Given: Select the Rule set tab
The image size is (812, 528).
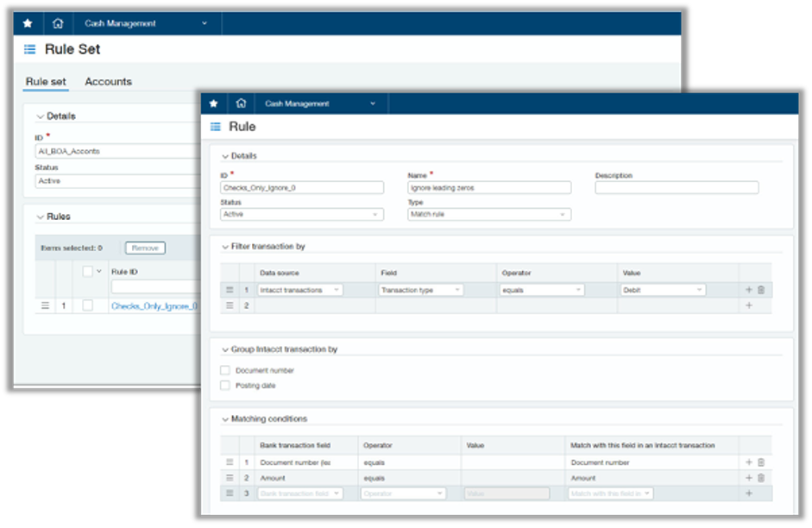Looking at the screenshot, I should [46, 82].
